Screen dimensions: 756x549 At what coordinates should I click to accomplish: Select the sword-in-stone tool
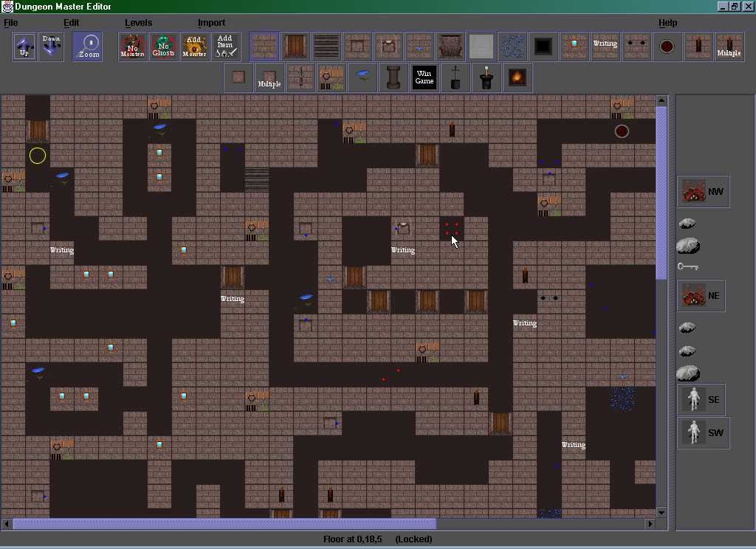(456, 77)
